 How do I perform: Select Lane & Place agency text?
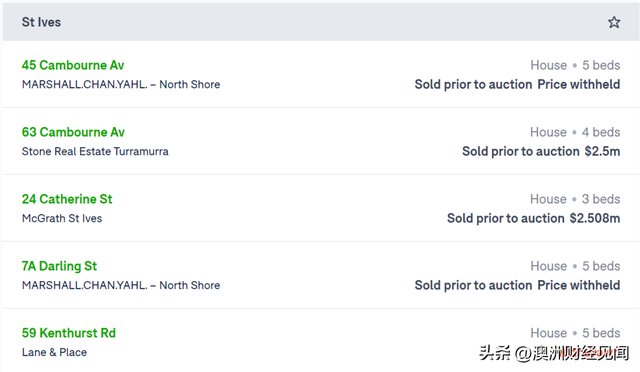[54, 352]
